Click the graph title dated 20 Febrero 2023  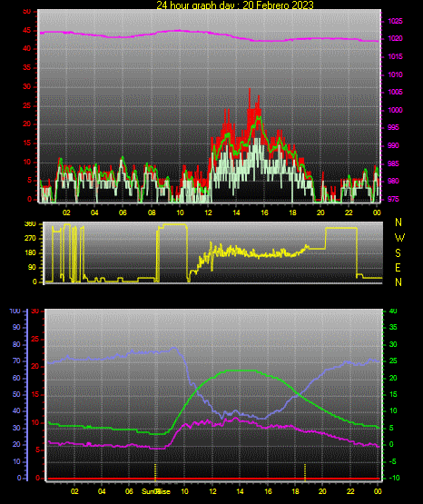point(235,5)
